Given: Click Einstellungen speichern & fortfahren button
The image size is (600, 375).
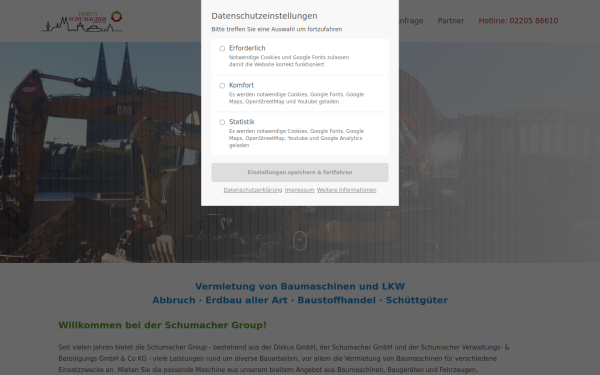Looking at the screenshot, I should point(300,173).
